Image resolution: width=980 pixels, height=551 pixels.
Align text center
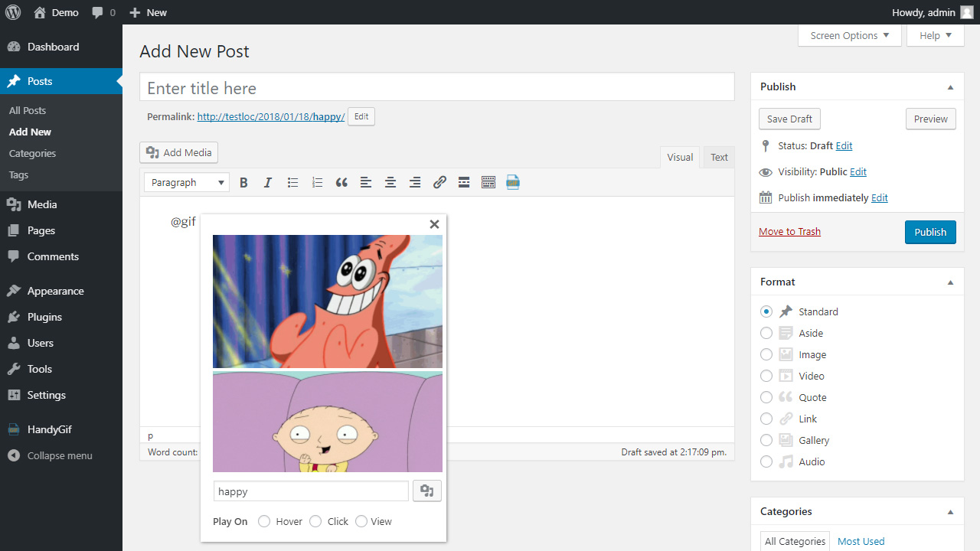tap(390, 182)
